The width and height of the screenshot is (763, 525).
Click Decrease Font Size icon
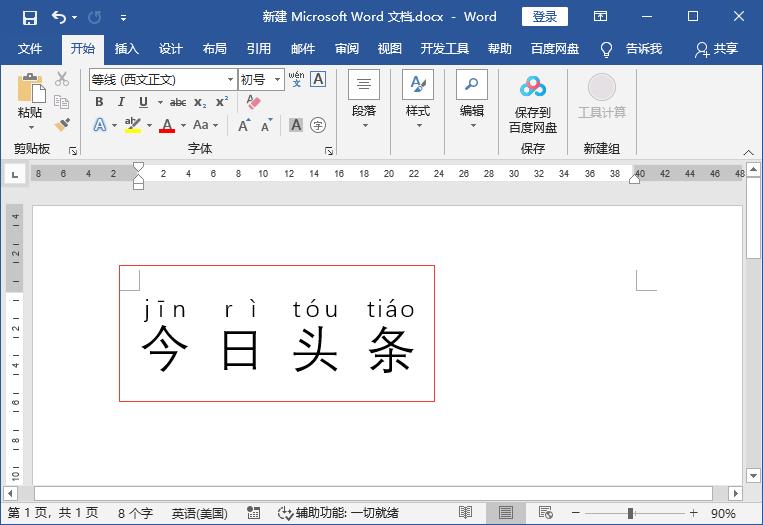(x=266, y=126)
